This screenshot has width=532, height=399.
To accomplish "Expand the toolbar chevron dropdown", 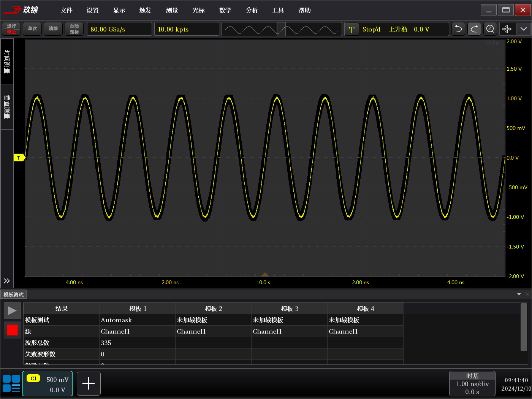I will (x=523, y=29).
